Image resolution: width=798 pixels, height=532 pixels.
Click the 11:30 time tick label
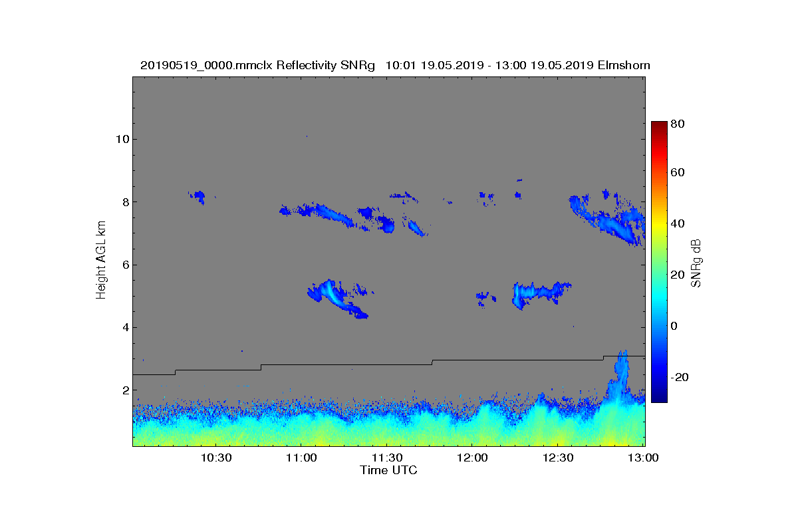[x=387, y=458]
